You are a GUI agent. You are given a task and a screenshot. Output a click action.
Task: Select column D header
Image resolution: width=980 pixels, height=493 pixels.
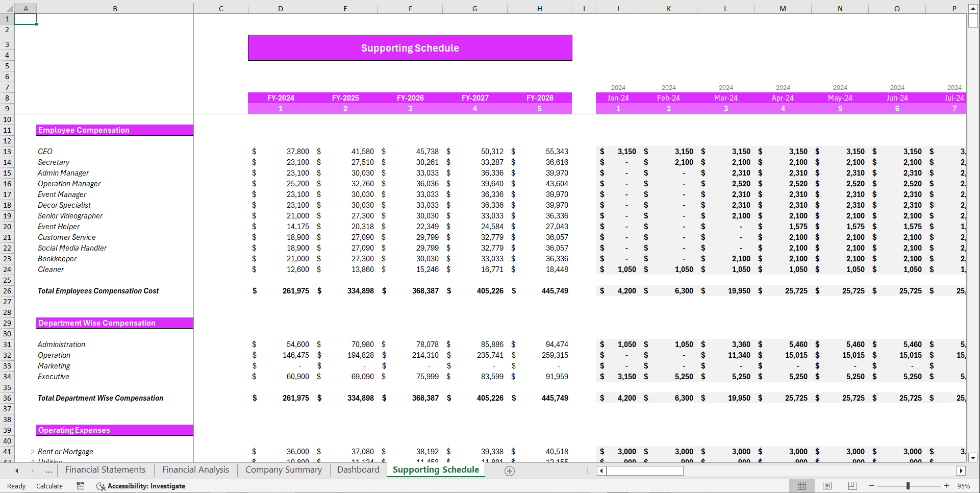[280, 8]
